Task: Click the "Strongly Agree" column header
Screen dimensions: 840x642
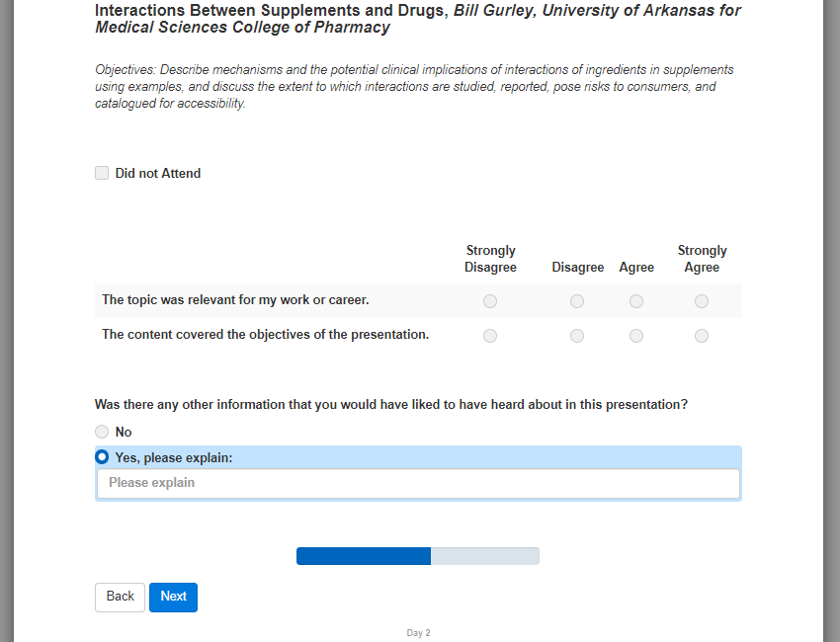Action: point(702,259)
